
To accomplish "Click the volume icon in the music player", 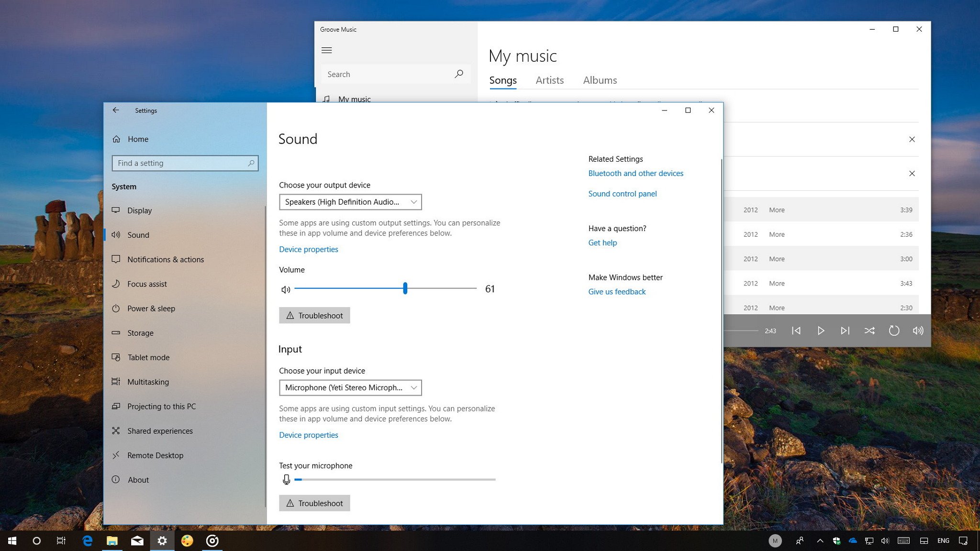I will point(918,331).
